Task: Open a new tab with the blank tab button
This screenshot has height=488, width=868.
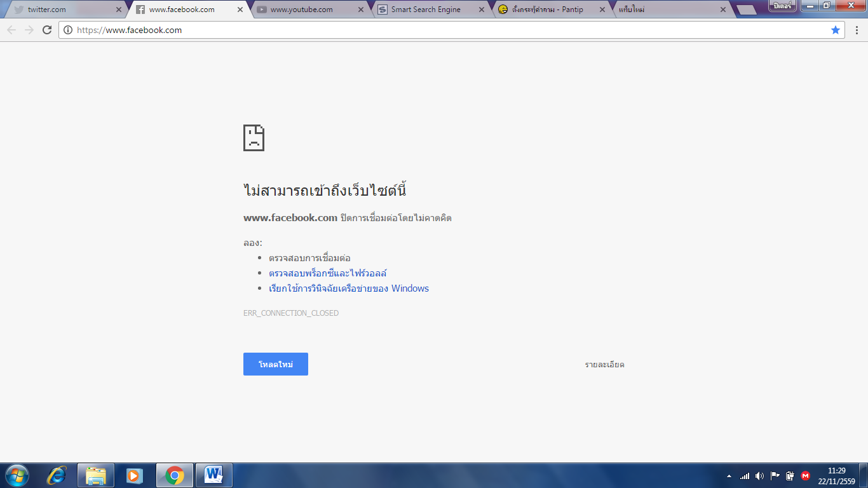Action: point(746,10)
